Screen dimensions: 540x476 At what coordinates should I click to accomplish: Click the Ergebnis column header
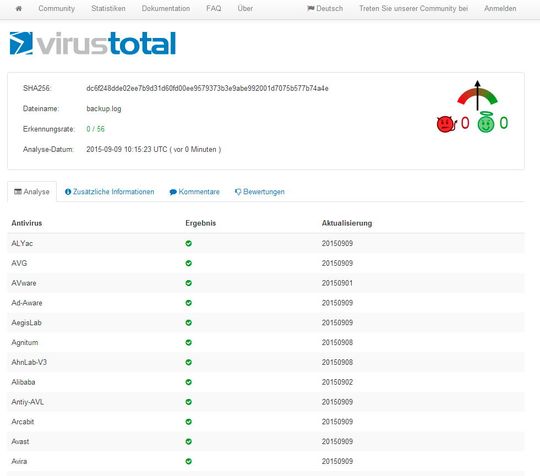pos(200,223)
